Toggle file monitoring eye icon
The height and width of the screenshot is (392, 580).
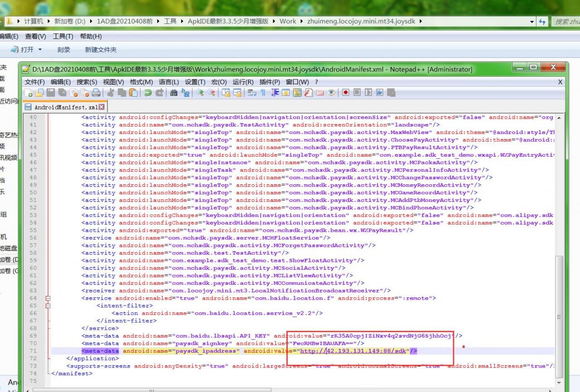click(x=332, y=93)
